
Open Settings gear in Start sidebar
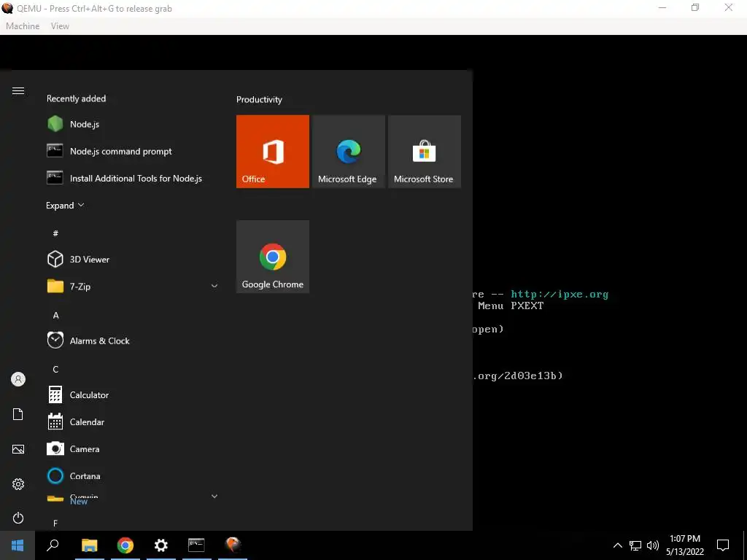(18, 484)
